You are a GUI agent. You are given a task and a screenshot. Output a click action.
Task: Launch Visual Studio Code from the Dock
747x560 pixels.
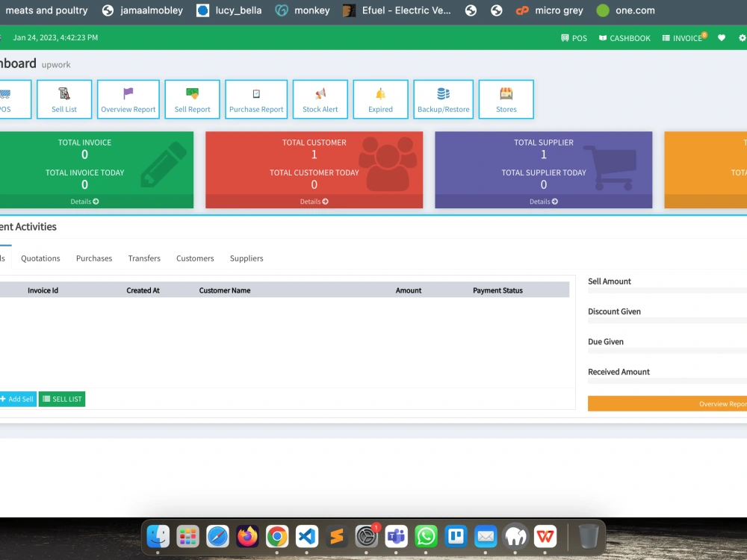307,537
